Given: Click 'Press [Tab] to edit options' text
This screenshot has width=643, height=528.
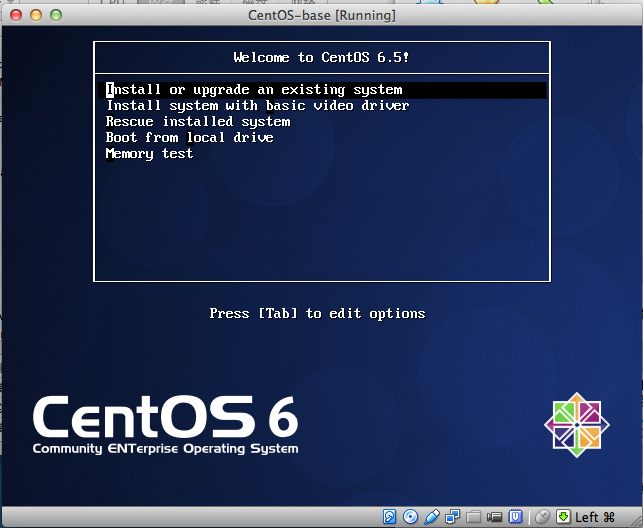Looking at the screenshot, I should [x=317, y=314].
